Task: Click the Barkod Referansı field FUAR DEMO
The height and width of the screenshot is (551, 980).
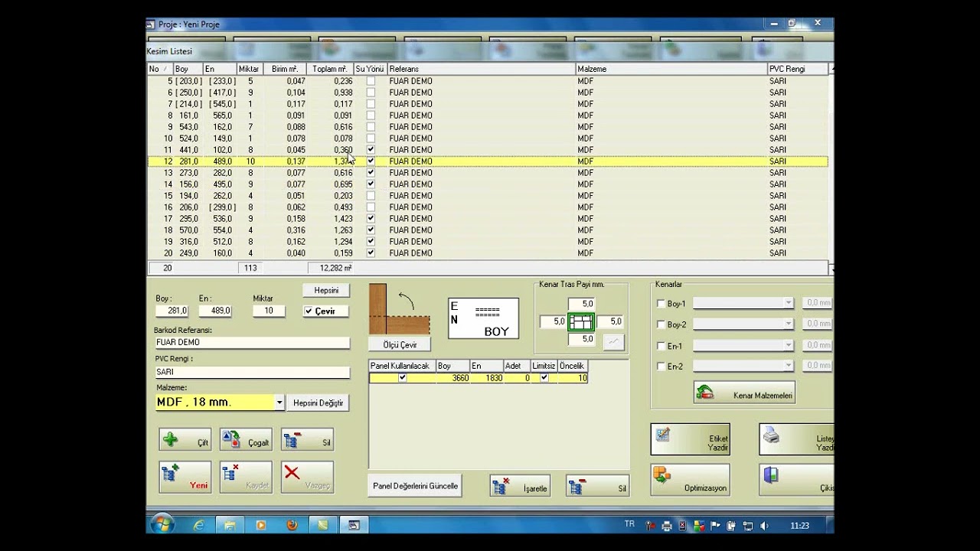Action: coord(253,343)
